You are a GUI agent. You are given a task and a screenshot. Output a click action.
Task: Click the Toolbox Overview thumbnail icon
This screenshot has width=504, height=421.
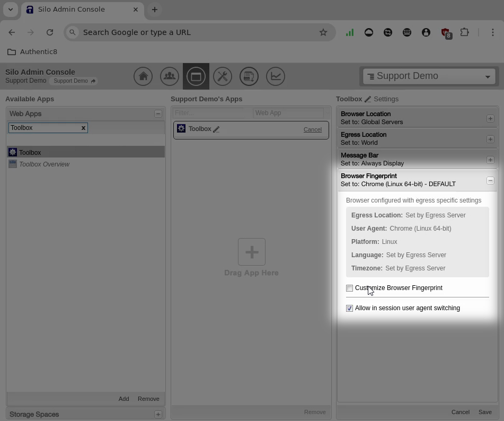point(13,164)
